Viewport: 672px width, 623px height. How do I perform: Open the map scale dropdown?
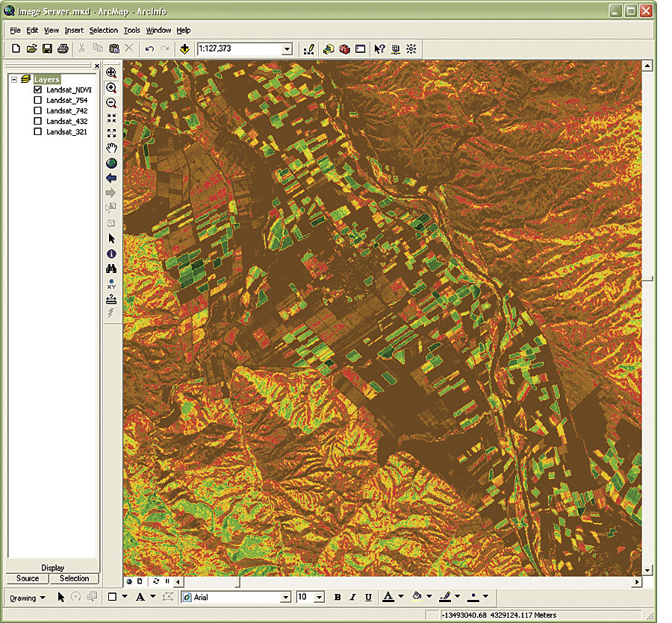(x=287, y=49)
